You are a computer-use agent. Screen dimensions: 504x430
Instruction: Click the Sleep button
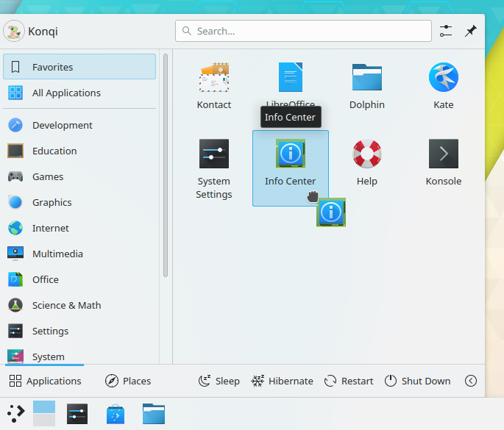pos(219,381)
